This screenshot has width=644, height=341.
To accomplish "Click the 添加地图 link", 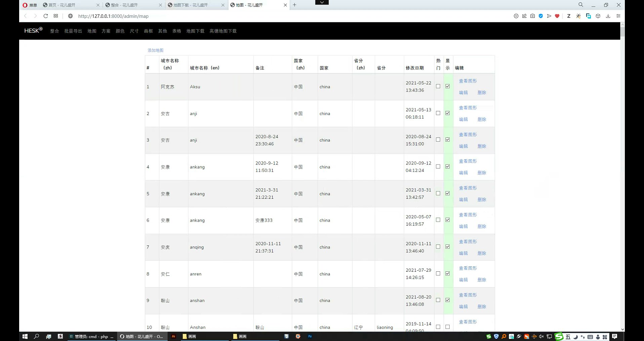I will [155, 50].
